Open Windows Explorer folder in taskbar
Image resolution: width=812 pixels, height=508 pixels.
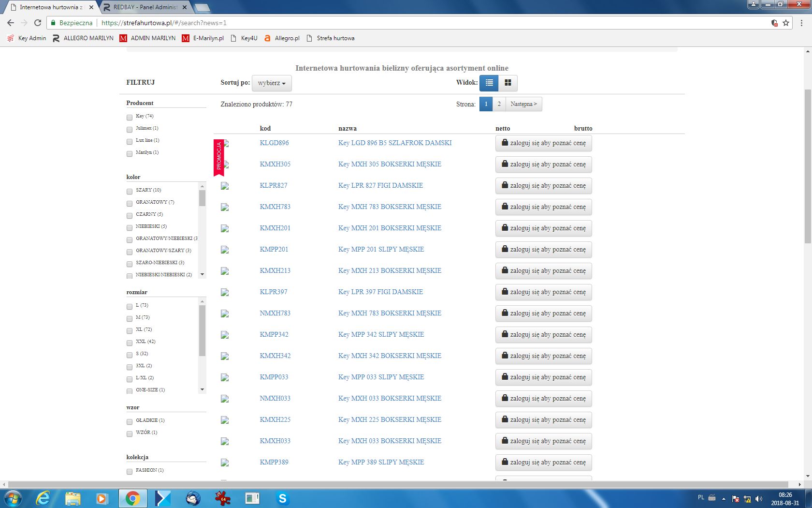[72, 498]
